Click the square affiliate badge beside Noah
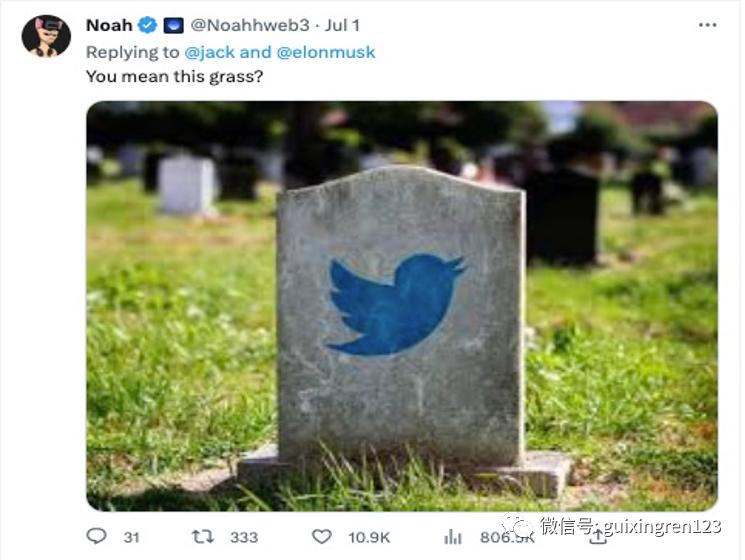 pyautogui.click(x=174, y=25)
